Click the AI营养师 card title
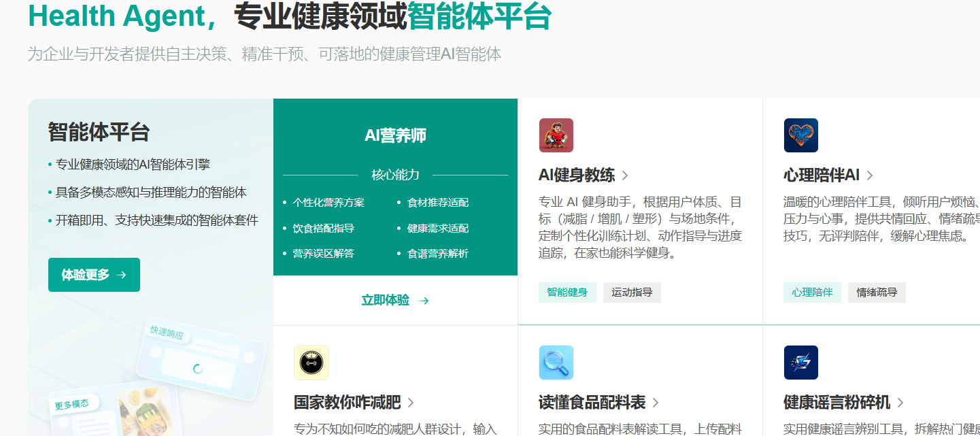Image resolution: width=980 pixels, height=436 pixels. pos(395,135)
